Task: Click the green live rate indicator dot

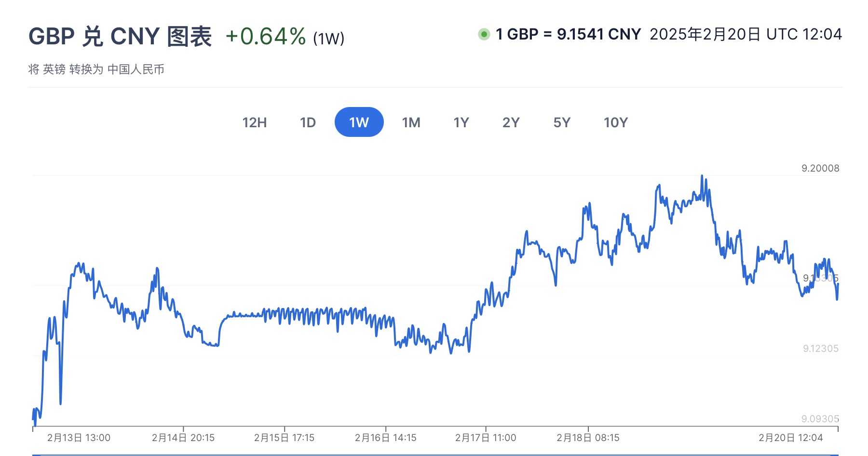Action: (484, 34)
